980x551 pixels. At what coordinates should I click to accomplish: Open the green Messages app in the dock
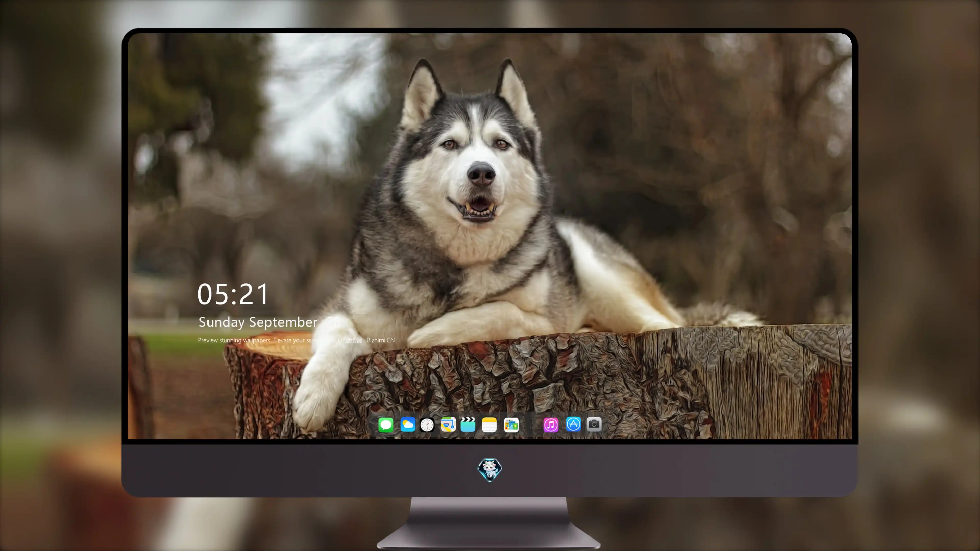click(x=386, y=424)
